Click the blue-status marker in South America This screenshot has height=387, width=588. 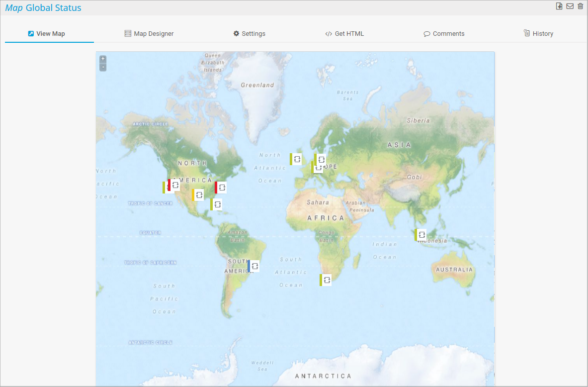254,266
